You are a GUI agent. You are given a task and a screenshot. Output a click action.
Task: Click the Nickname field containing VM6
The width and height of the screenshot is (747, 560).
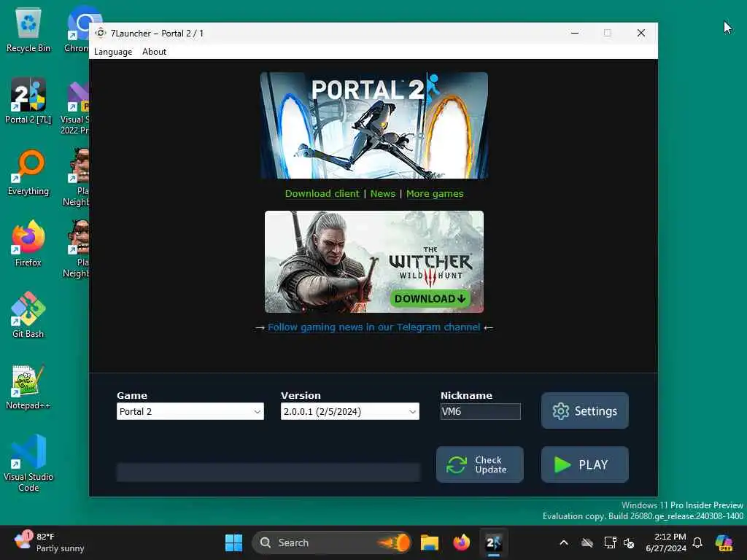click(x=480, y=411)
